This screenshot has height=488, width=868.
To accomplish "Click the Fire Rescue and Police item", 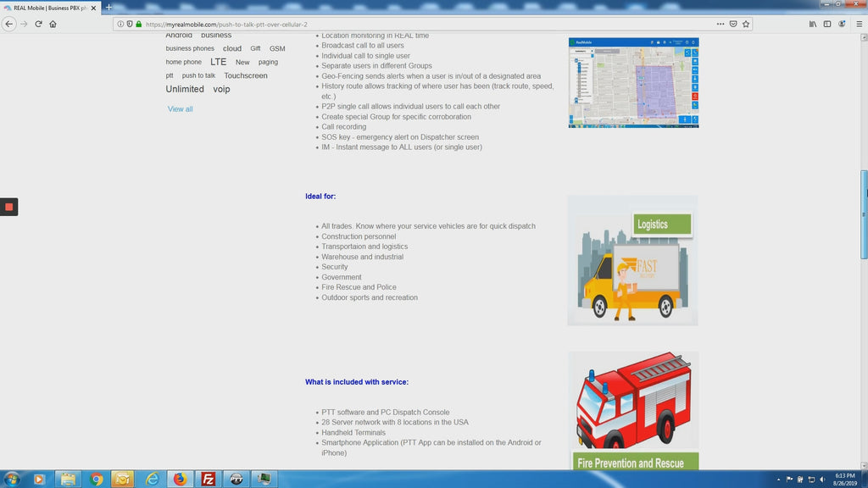I will pos(359,287).
